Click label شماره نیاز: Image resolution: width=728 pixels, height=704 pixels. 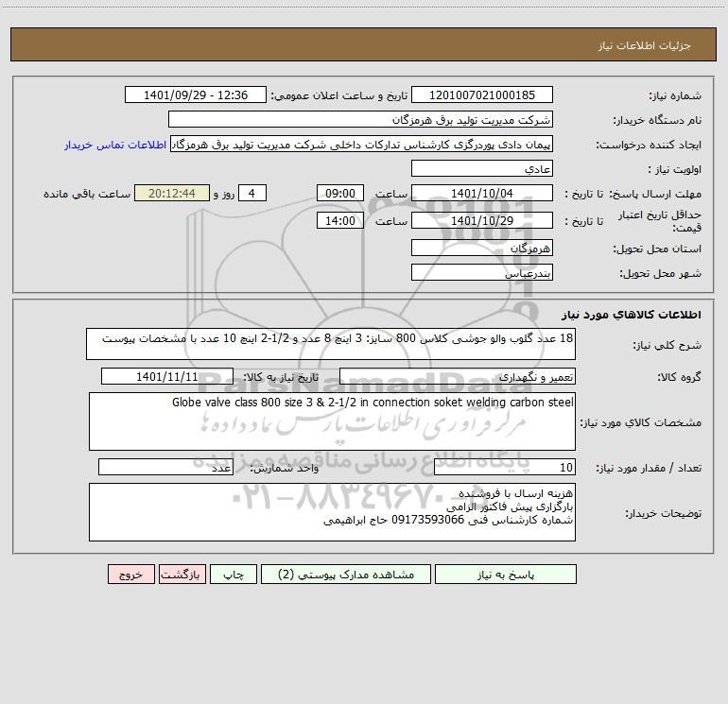point(675,95)
